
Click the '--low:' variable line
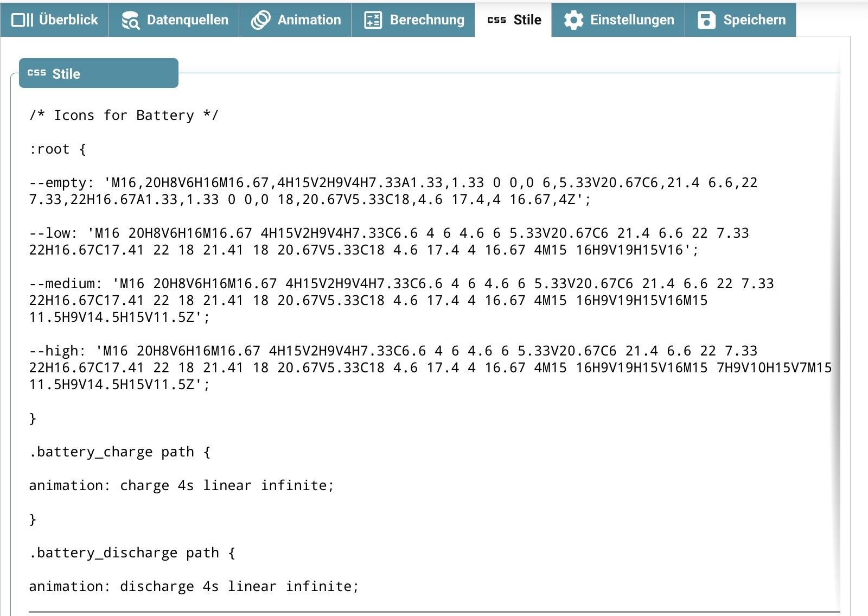(x=389, y=242)
